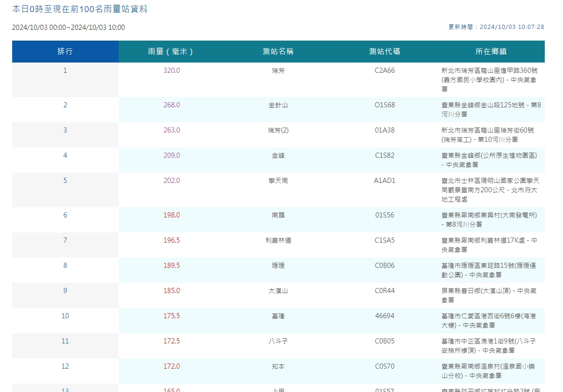Screen dimensions: 563x392
Task: Click rainfall value 320.0
Action: pos(171,70)
